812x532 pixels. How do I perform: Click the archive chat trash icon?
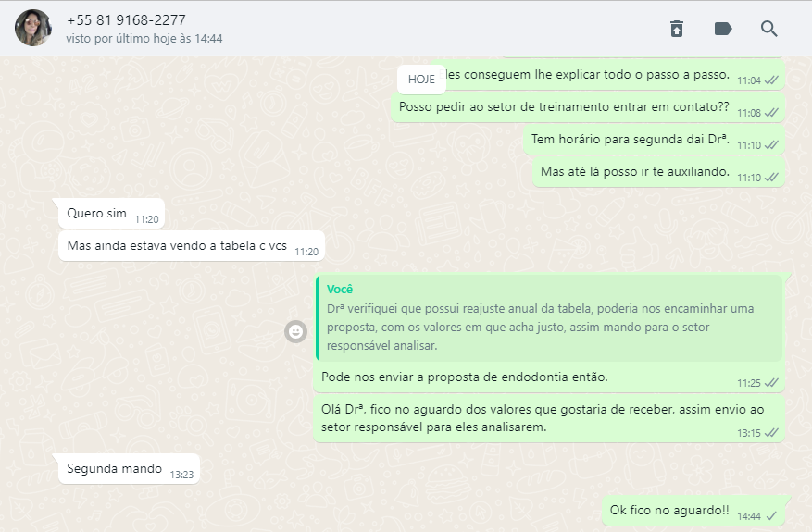coord(676,29)
